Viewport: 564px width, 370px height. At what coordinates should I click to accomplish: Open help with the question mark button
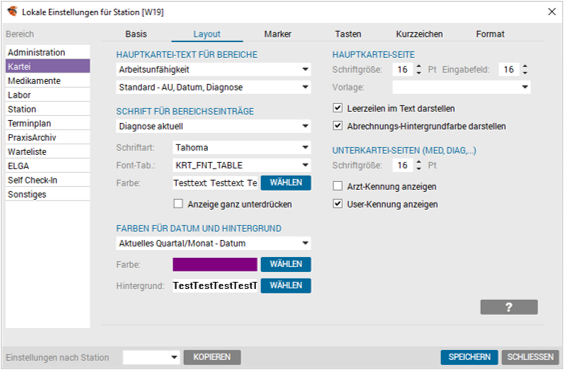point(509,307)
